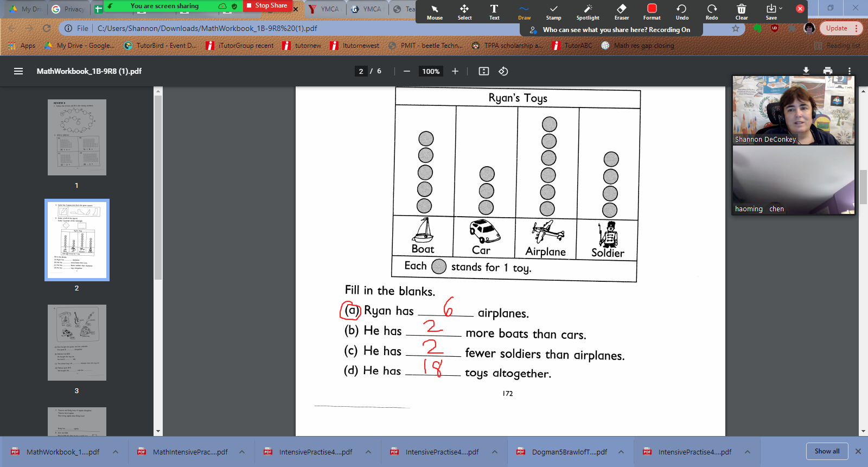Image resolution: width=868 pixels, height=467 pixels.
Task: Switch to the Privacy browser tab
Action: pyautogui.click(x=69, y=9)
